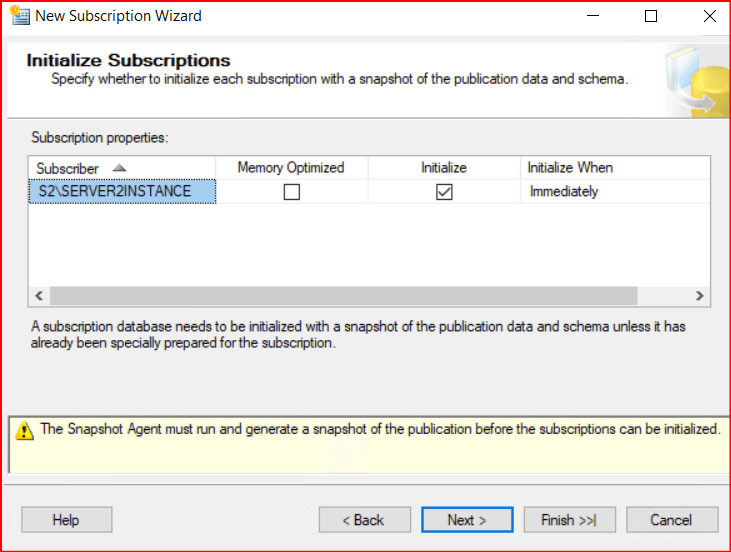
Task: Click the yellow warning icon in the message
Action: 24,430
